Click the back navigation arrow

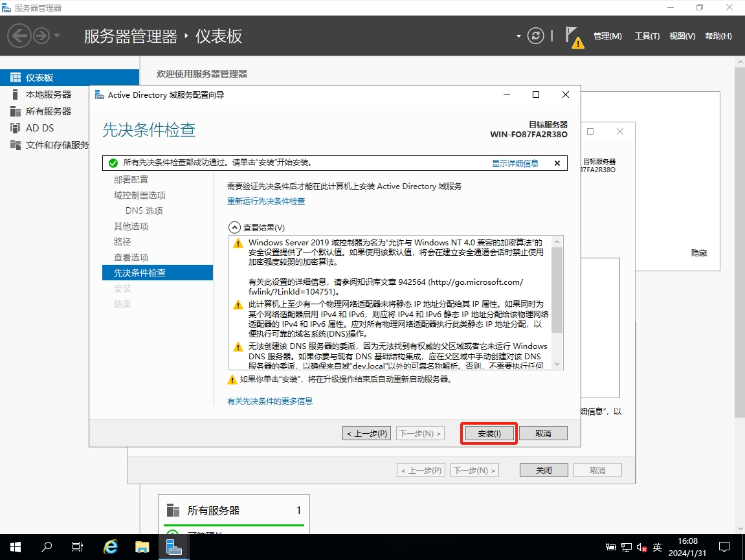[19, 36]
